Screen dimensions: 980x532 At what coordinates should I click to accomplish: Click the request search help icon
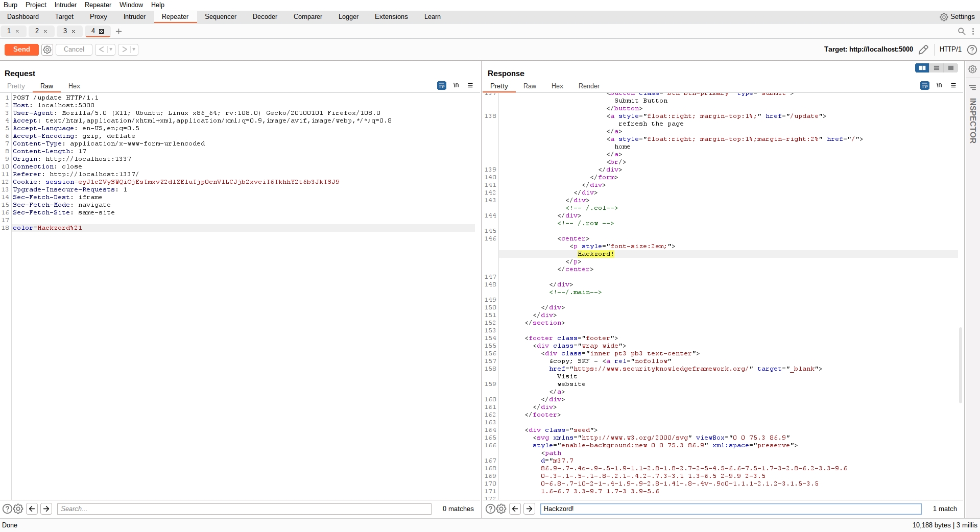(7, 509)
